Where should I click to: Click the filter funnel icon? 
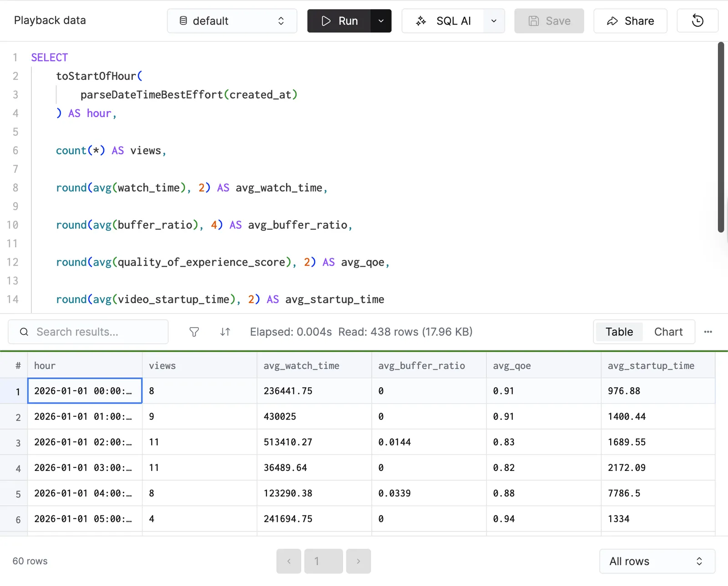click(x=194, y=332)
